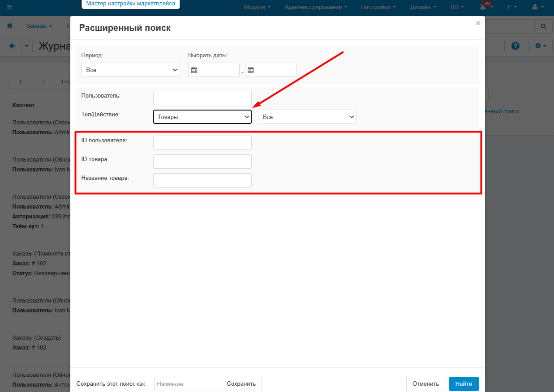Open the gear settings icon dropdown
Image resolution: width=554 pixels, height=392 pixels.
click(541, 46)
